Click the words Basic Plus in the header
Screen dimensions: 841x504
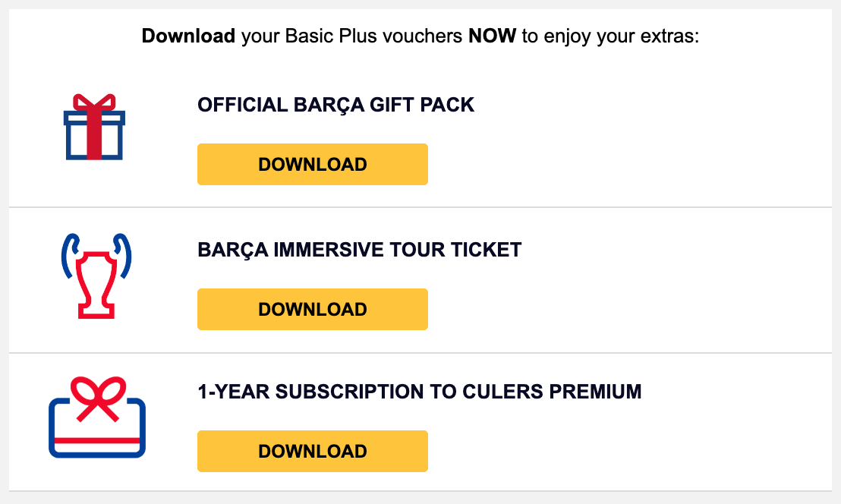318,36
